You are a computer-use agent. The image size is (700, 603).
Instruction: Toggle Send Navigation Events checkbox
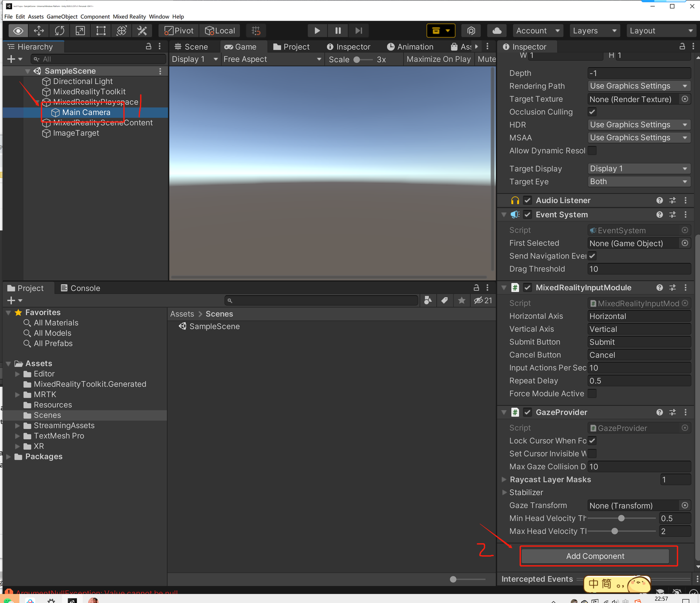click(x=592, y=256)
